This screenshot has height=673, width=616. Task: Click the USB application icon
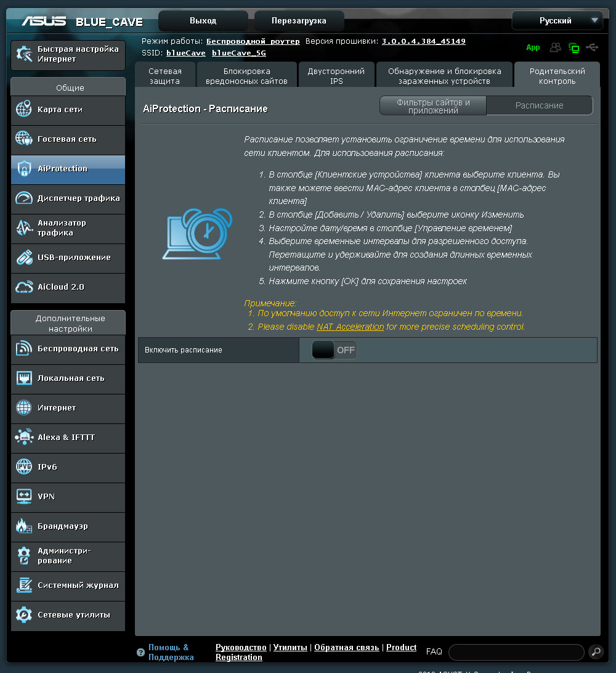[24, 257]
